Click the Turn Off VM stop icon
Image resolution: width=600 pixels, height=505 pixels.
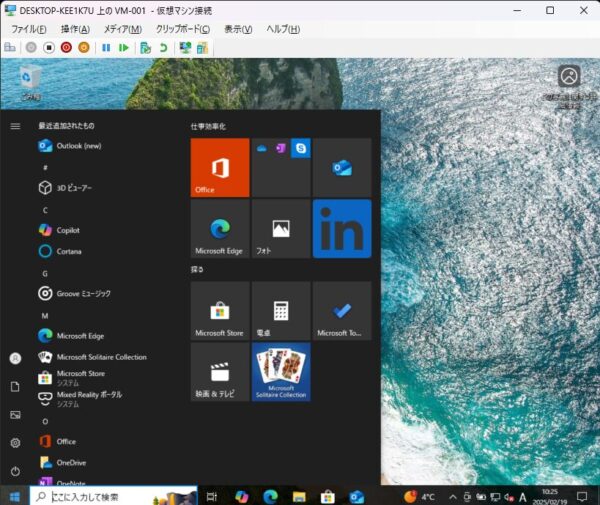click(49, 47)
